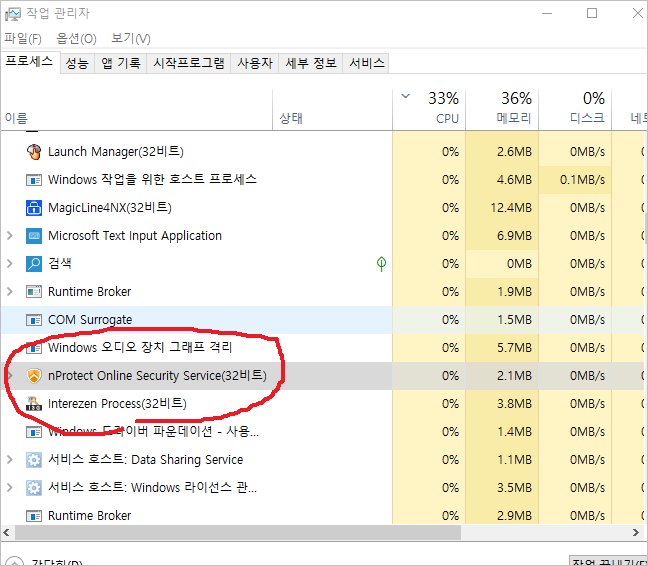This screenshot has width=648, height=566.
Task: Click the green leaf status icon
Action: tap(381, 264)
